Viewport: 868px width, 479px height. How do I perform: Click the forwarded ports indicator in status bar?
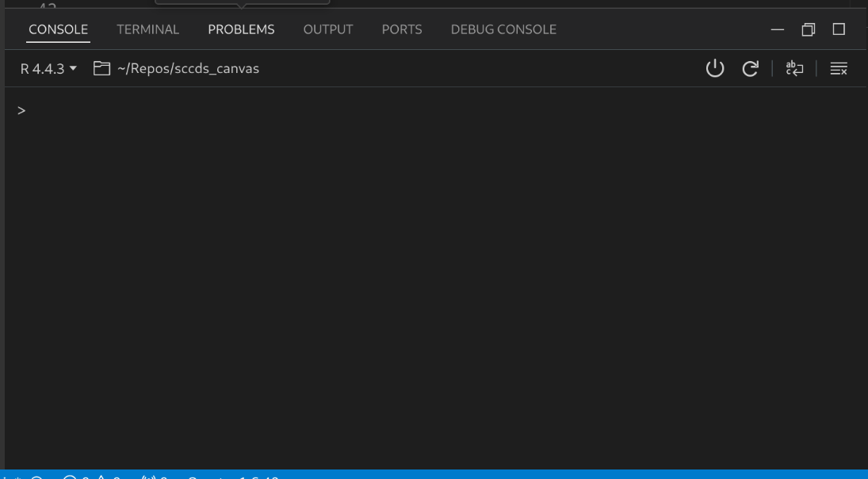[x=151, y=475]
